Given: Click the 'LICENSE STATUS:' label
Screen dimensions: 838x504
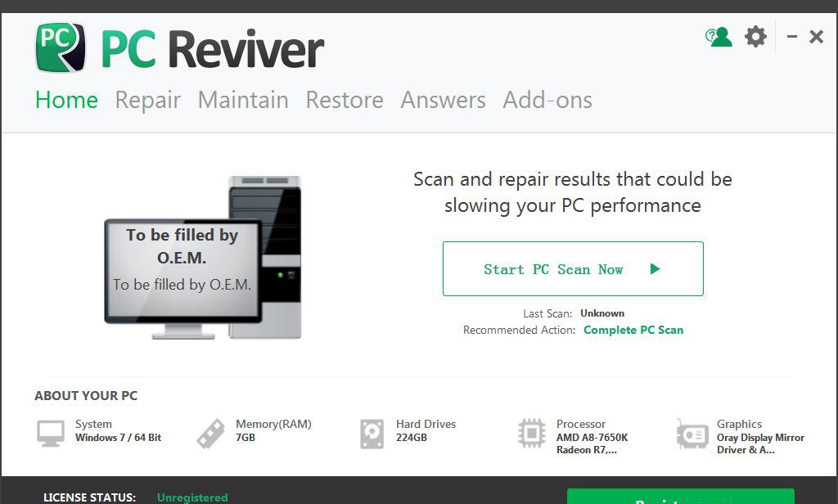Looking at the screenshot, I should coord(90,497).
